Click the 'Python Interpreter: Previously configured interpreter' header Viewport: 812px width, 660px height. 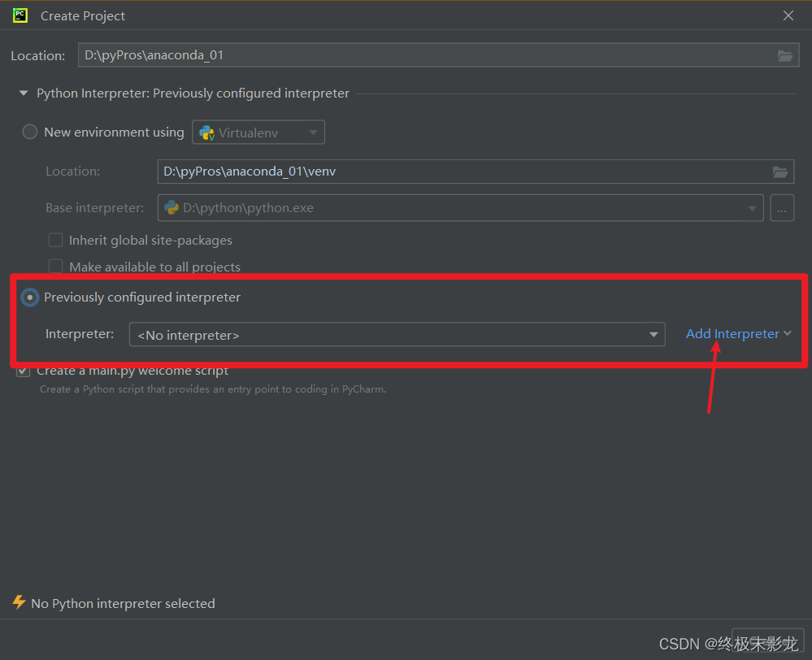(193, 93)
